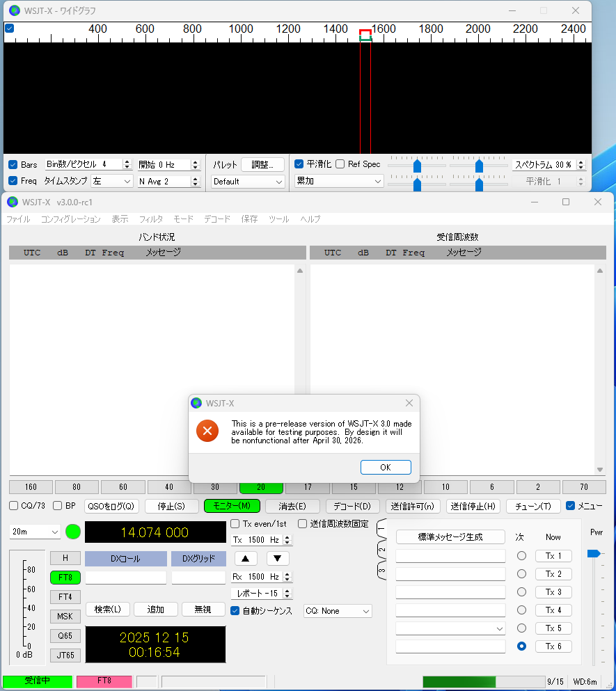
Task: Increase the レポート -15 stepper
Action: [x=287, y=591]
